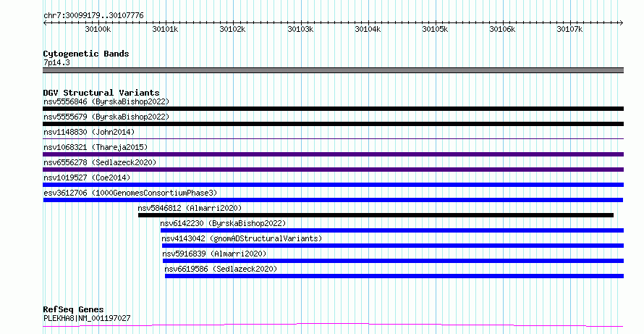Click the 7p14.3 band label
The width and height of the screenshot is (644, 334).
[56, 63]
